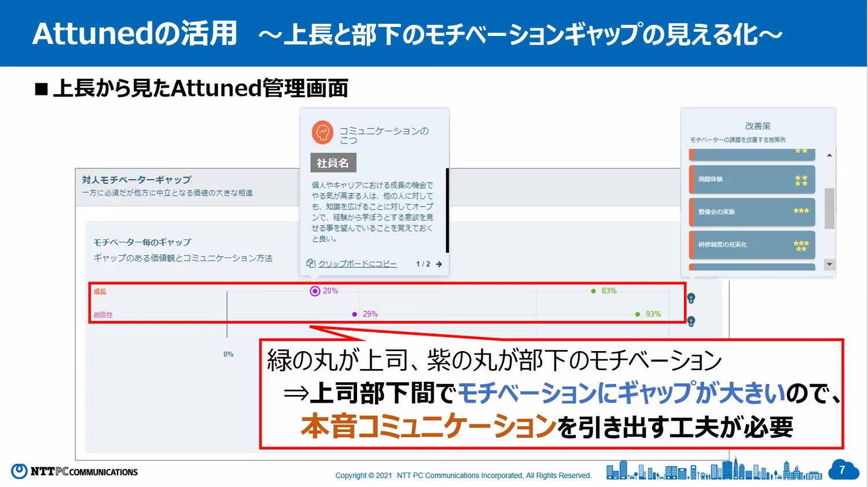Click the next arrow on the tips card pager
The width and height of the screenshot is (868, 487).
pyautogui.click(x=439, y=264)
